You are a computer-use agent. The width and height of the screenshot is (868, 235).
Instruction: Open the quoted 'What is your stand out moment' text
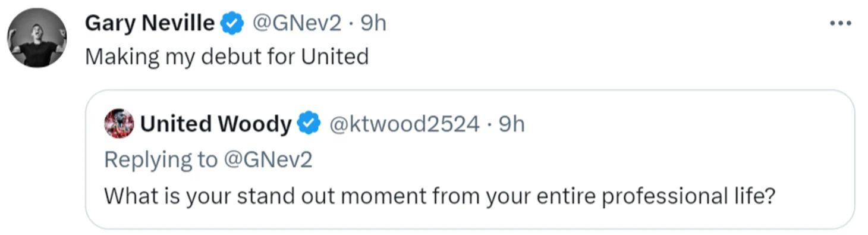[x=441, y=195]
